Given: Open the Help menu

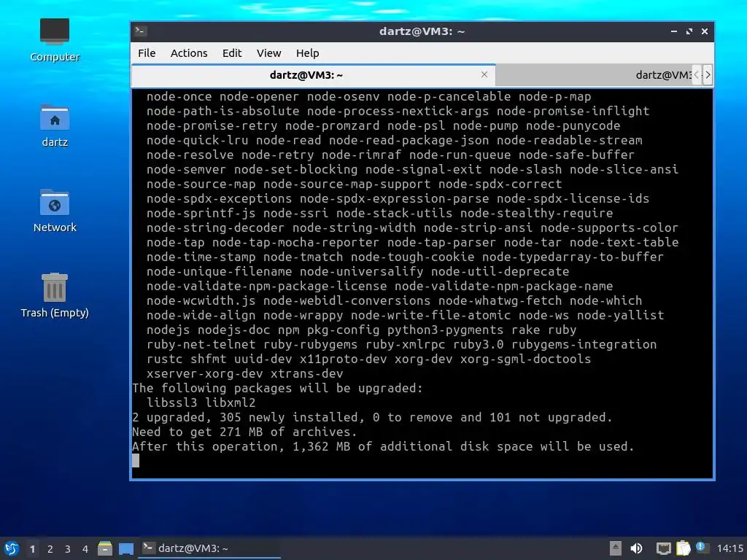Looking at the screenshot, I should tap(307, 52).
